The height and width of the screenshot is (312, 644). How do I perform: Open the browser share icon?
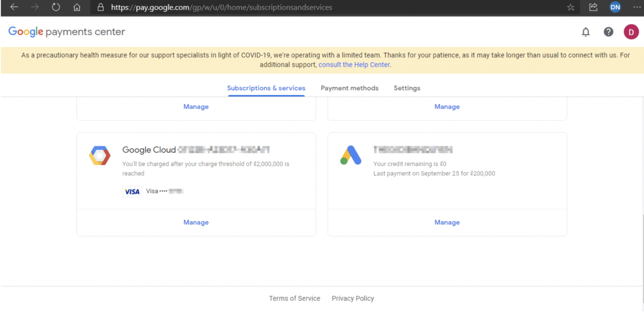click(593, 7)
